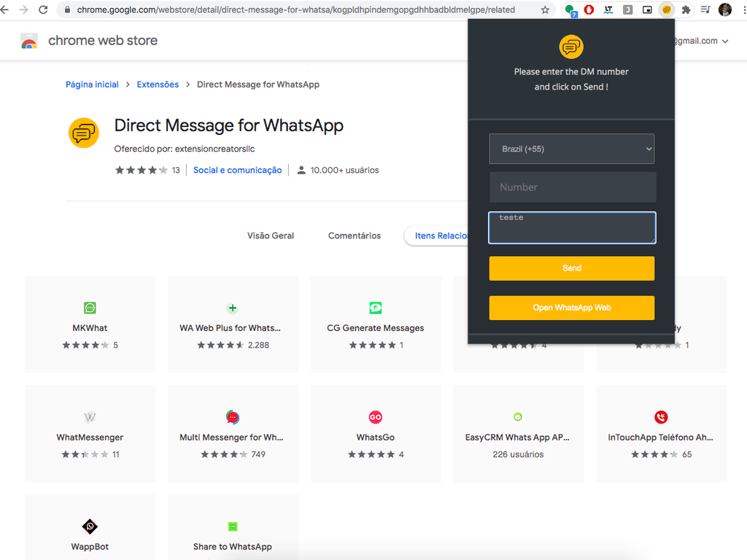
Task: Click into the Number input field
Action: point(573,187)
